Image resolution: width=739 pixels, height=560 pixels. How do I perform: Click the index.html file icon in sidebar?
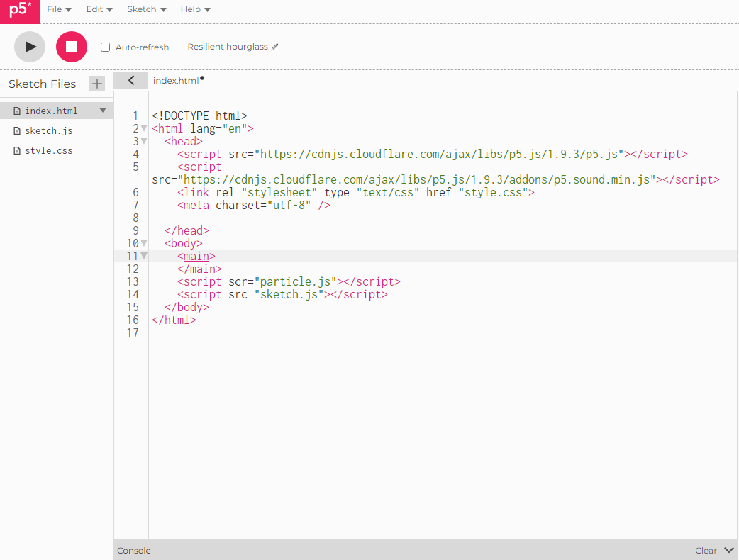click(17, 111)
